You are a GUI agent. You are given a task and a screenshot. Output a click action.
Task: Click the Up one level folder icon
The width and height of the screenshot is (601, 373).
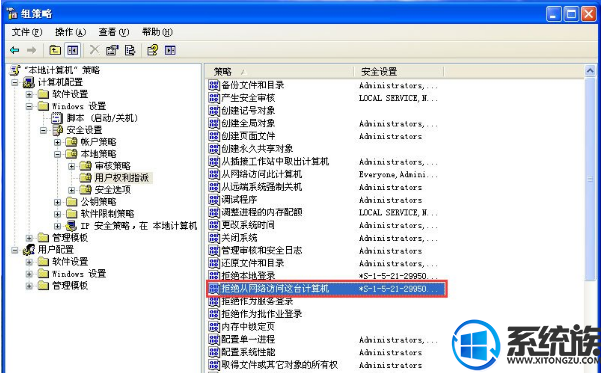tap(55, 50)
